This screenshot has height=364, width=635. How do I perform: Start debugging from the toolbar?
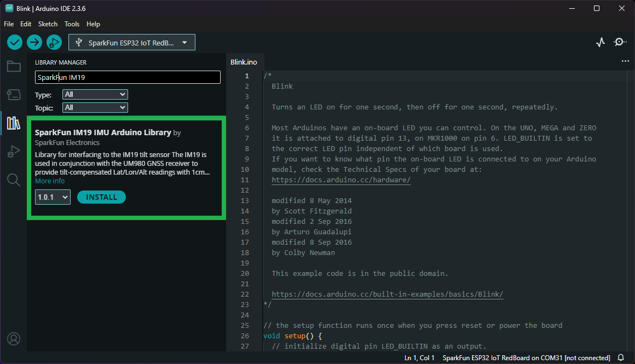pyautogui.click(x=54, y=42)
